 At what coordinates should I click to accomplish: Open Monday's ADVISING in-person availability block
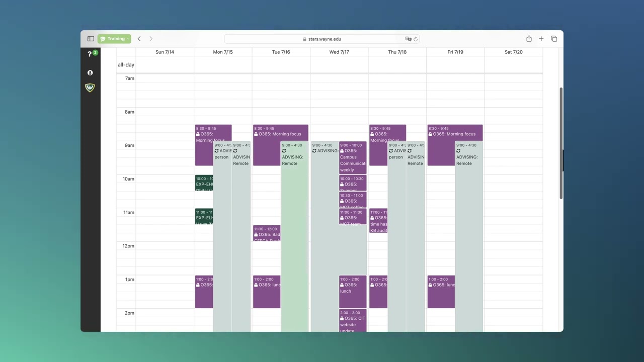pos(222,236)
